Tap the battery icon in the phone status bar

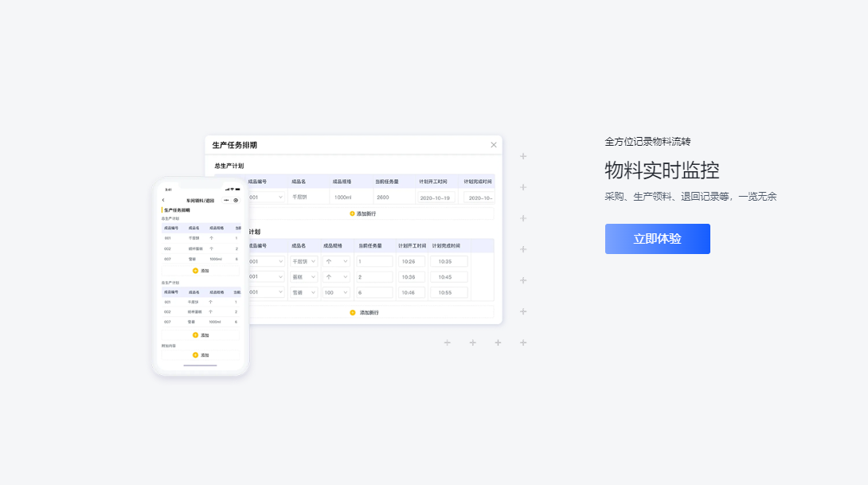click(238, 190)
